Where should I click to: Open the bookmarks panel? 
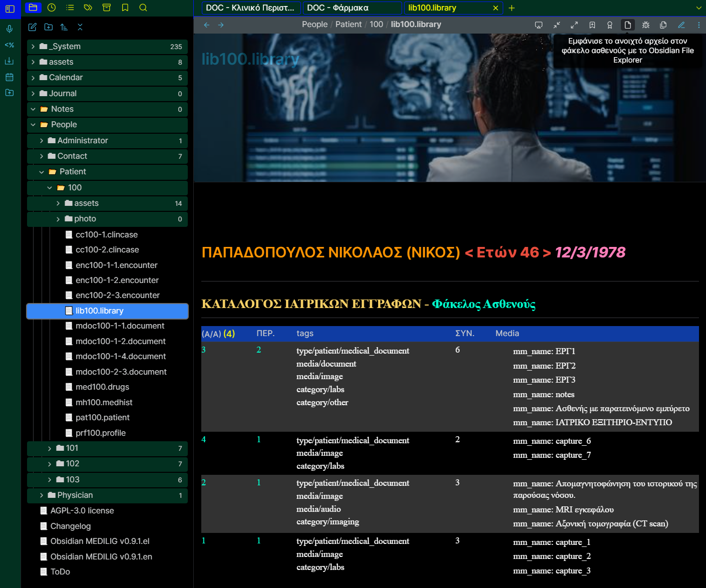(125, 8)
